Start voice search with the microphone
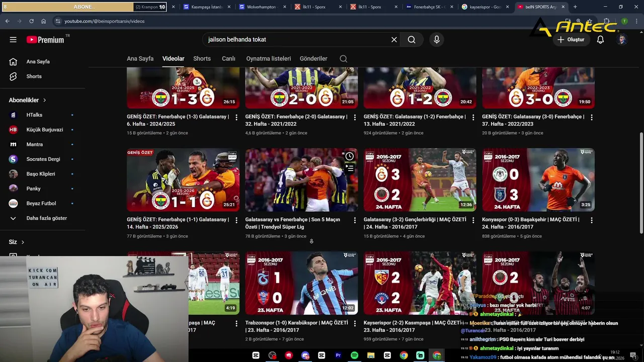Image resolution: width=644 pixels, height=362 pixels. click(x=436, y=40)
